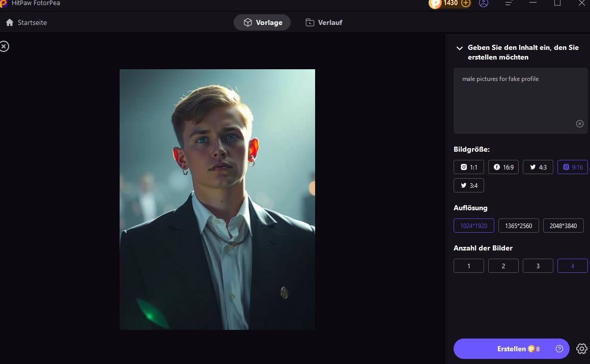This screenshot has height=364, width=590.
Task: Open generation settings gear icon
Action: click(581, 349)
